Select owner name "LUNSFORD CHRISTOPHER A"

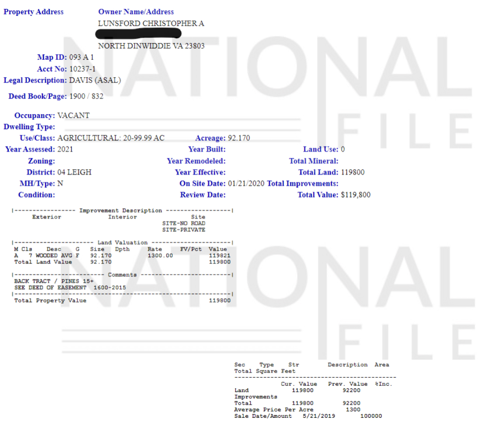[x=151, y=23]
